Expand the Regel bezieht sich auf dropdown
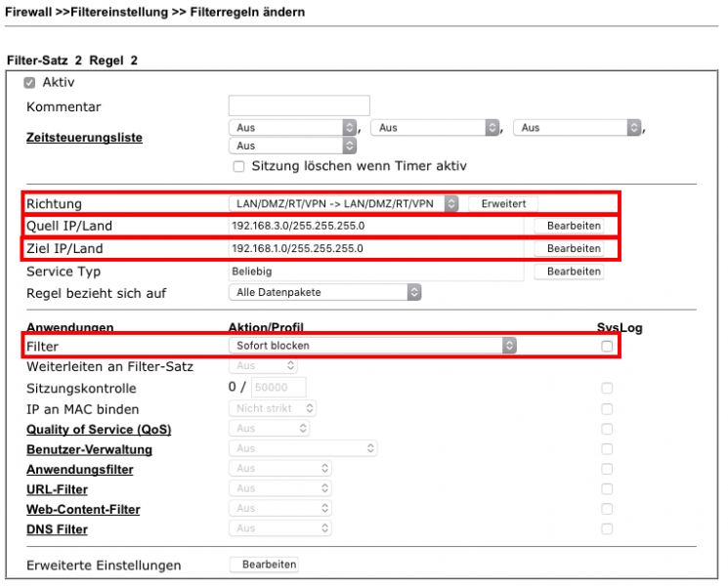728x586 pixels. (x=324, y=292)
